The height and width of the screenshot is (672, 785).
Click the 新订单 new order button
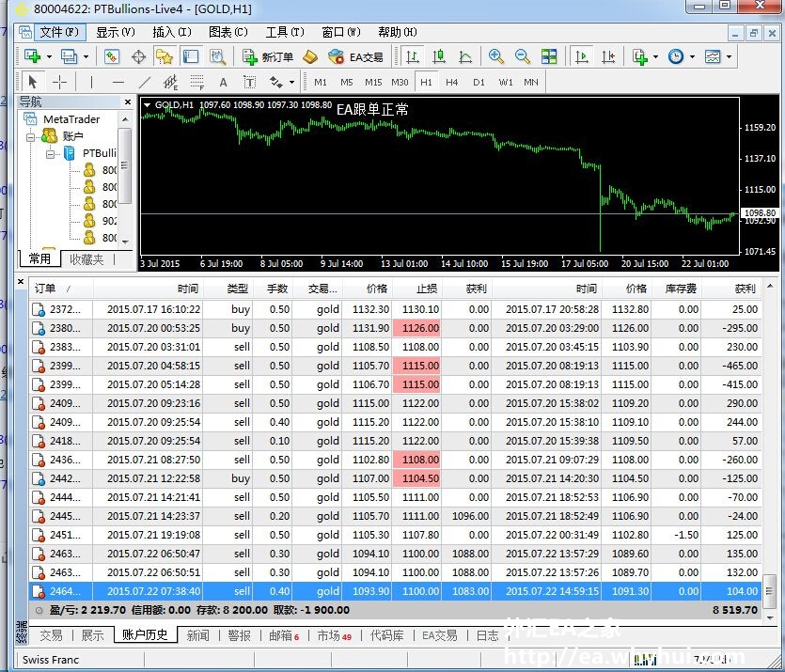(268, 57)
